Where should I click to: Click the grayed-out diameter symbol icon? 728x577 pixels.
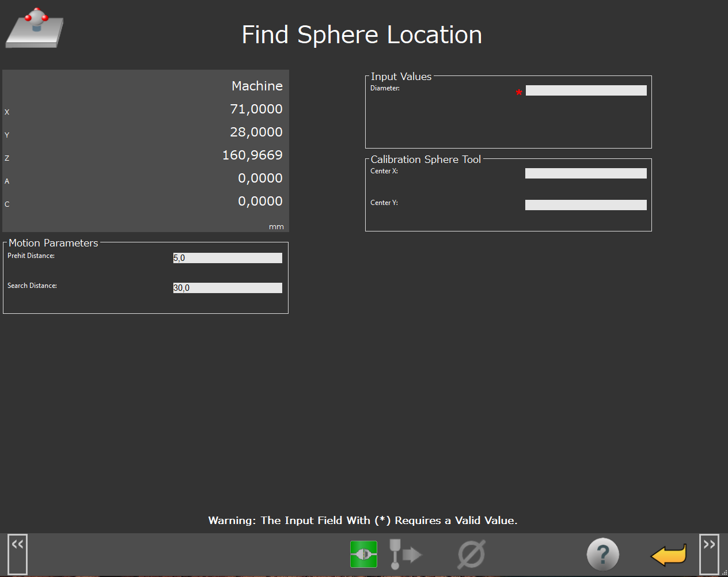(471, 554)
